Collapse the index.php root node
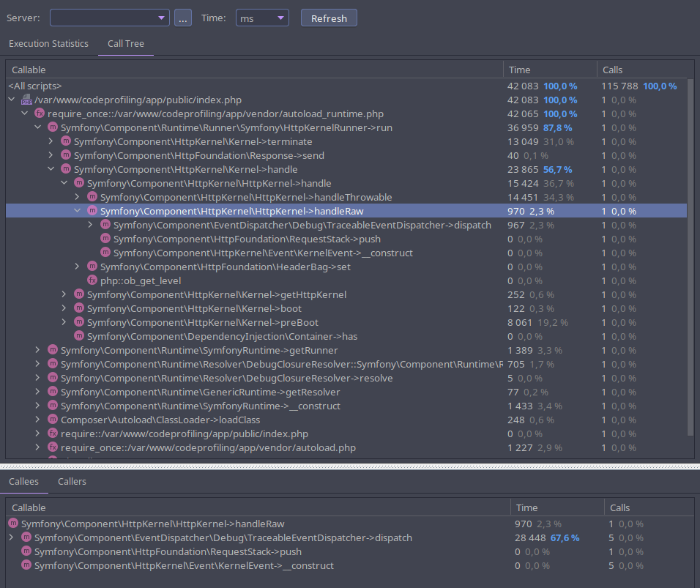The height and width of the screenshot is (588, 700). coord(12,100)
